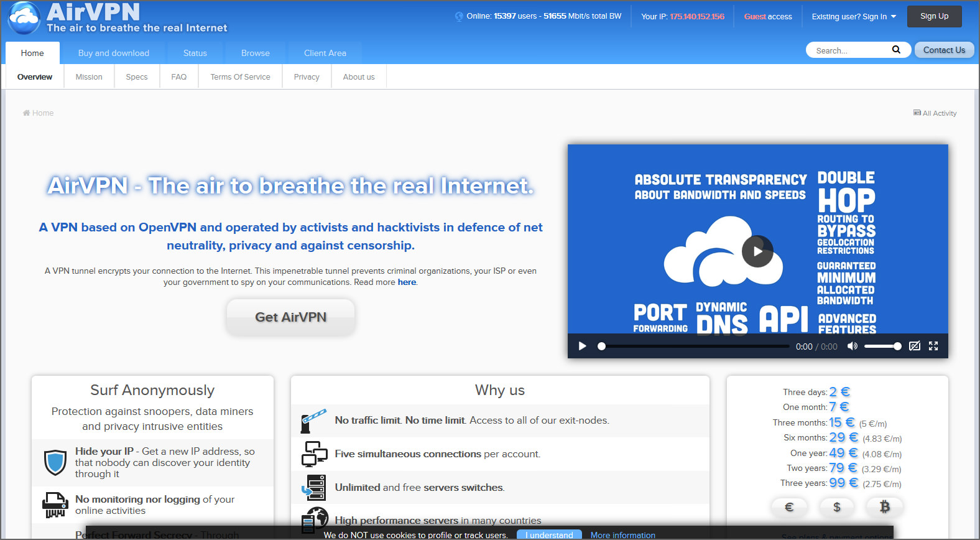Click the Contact Us button
980x540 pixels.
[944, 50]
